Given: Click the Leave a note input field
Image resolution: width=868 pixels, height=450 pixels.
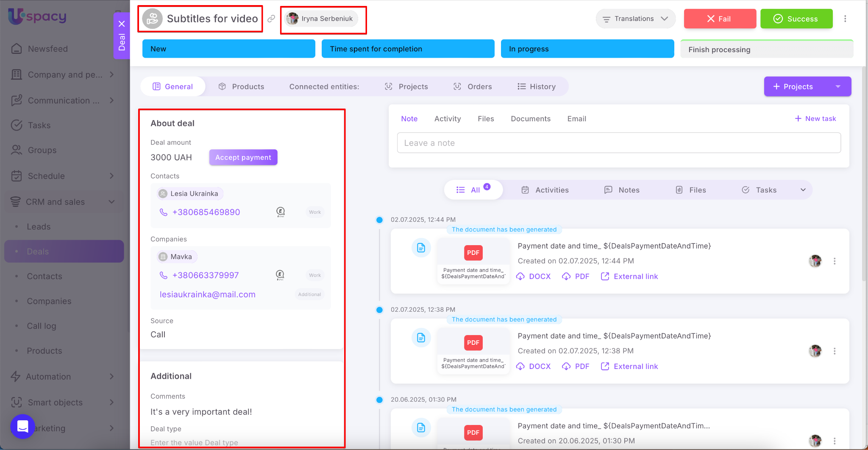Looking at the screenshot, I should click(x=618, y=143).
